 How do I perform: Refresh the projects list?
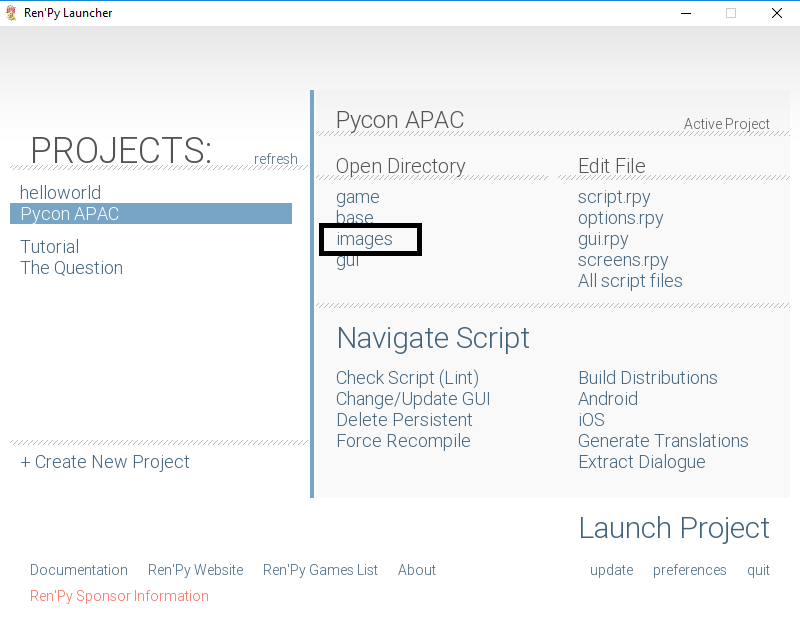[276, 159]
